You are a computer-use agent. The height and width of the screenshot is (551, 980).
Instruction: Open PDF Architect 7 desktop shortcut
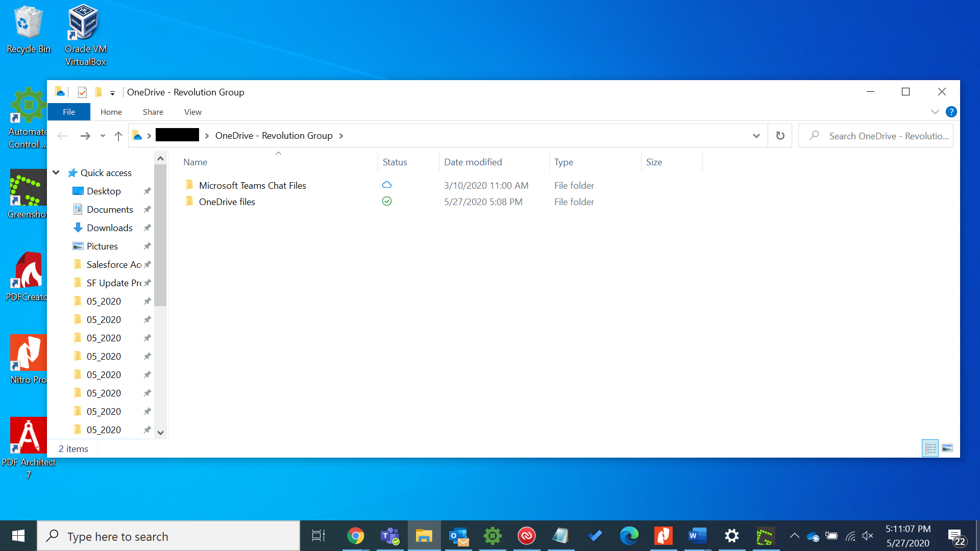pos(29,449)
